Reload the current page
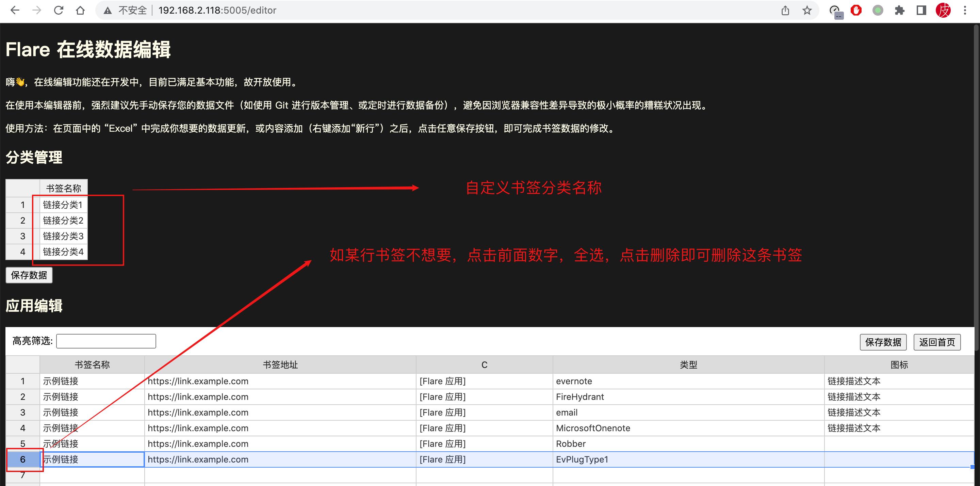 pos(58,10)
